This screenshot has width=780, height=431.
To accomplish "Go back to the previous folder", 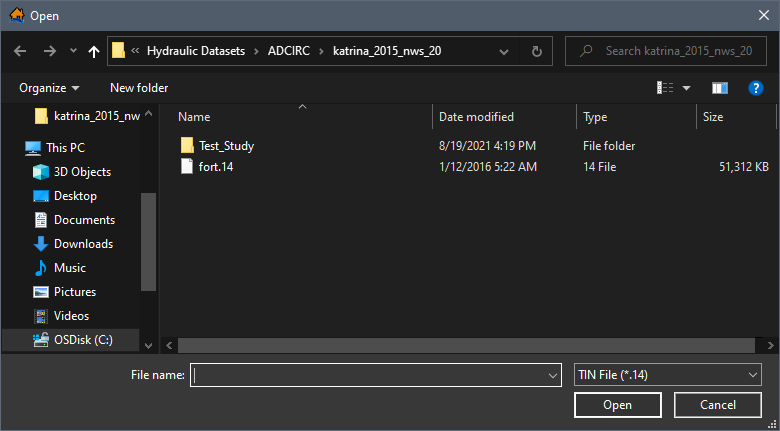I will (20, 51).
